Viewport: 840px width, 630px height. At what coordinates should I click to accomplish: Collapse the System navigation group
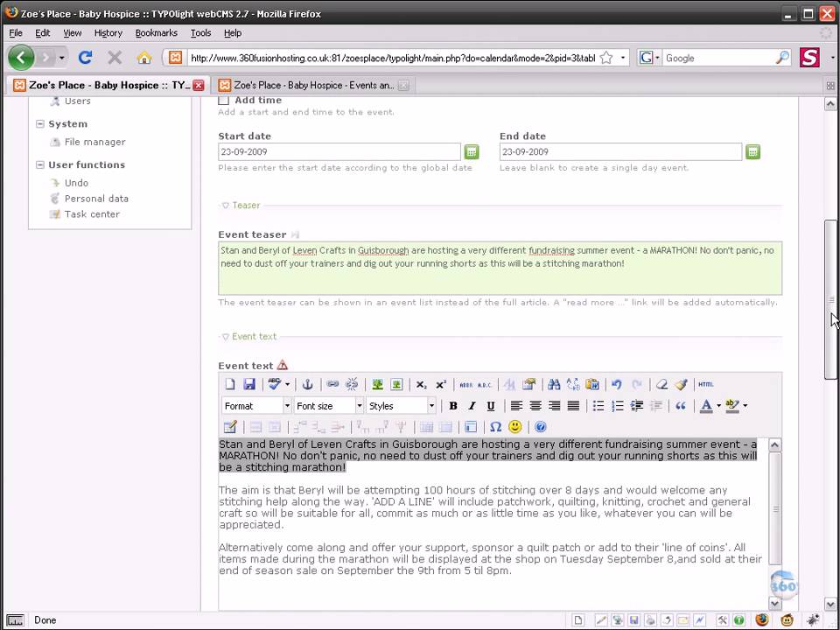point(39,123)
